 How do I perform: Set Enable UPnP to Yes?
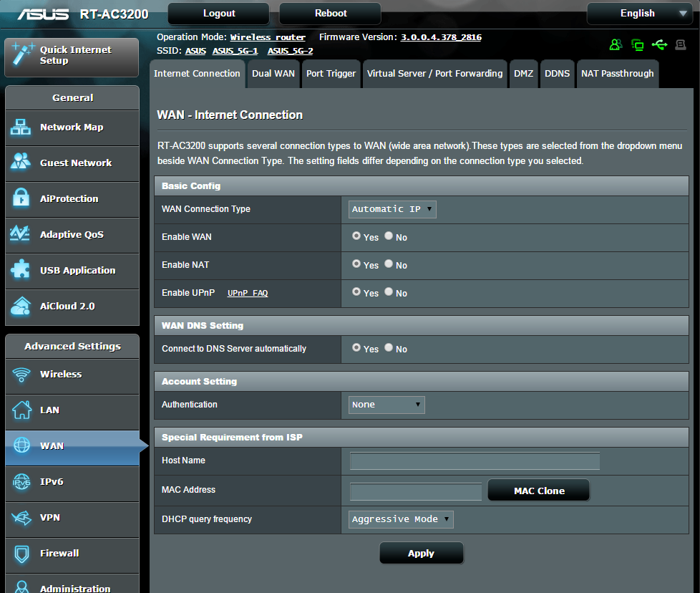[x=356, y=291]
